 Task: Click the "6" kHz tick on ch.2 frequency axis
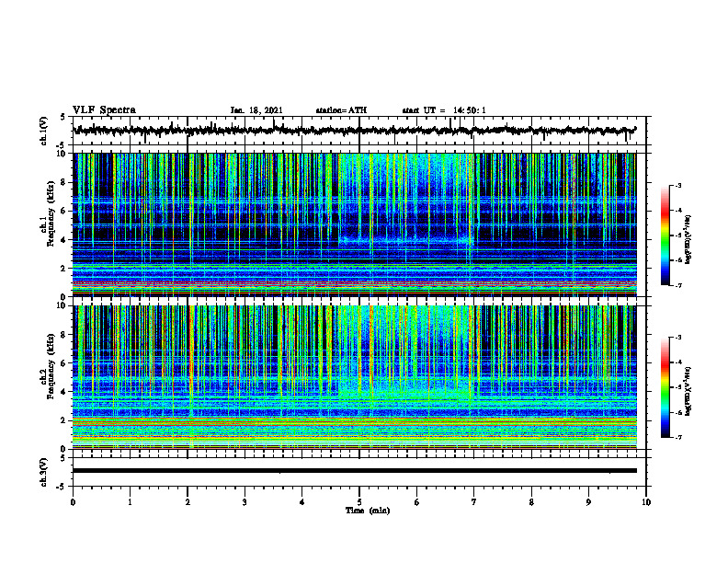(x=65, y=363)
